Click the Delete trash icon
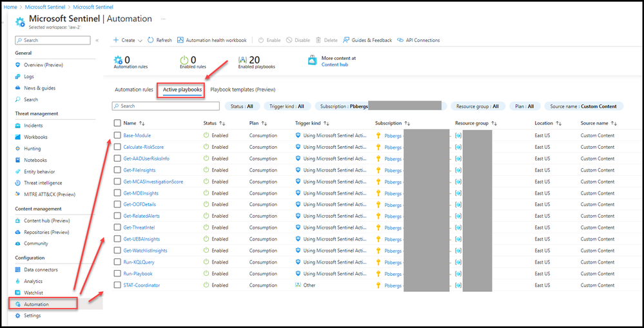Viewport: 644px width, 328px height. click(x=318, y=40)
